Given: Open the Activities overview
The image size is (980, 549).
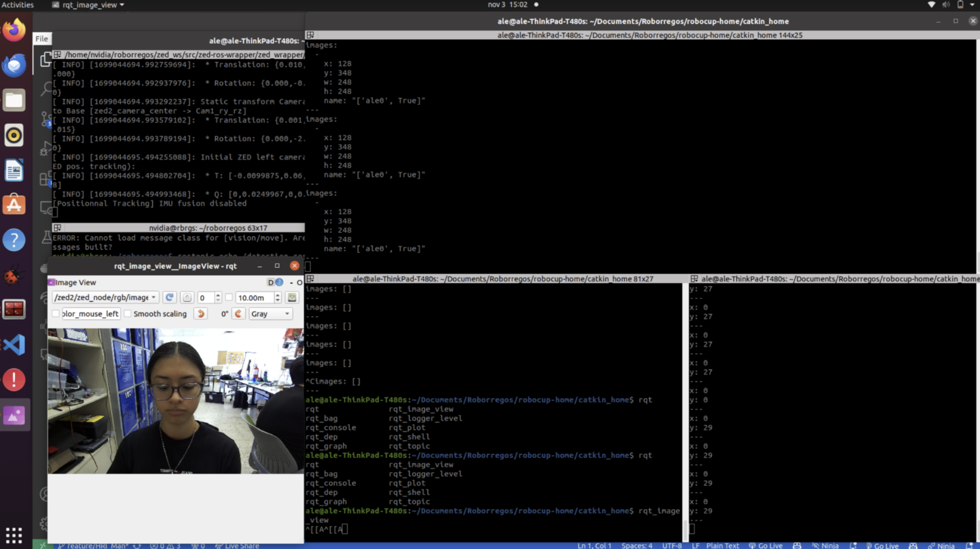Looking at the screenshot, I should (18, 5).
